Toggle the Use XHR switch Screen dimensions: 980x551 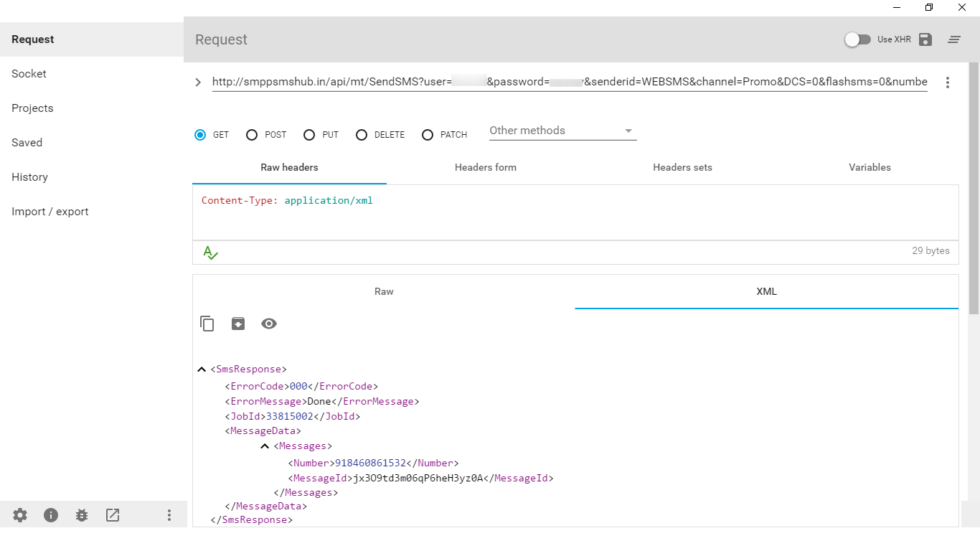click(x=857, y=39)
